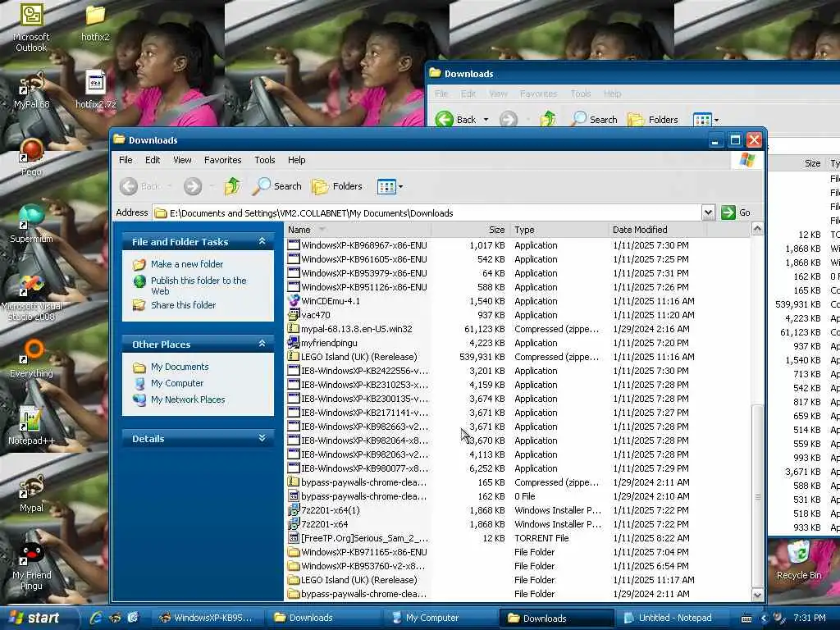
Task: Select LEGO Island (UK) (Rerelease) zip file
Action: click(x=359, y=357)
